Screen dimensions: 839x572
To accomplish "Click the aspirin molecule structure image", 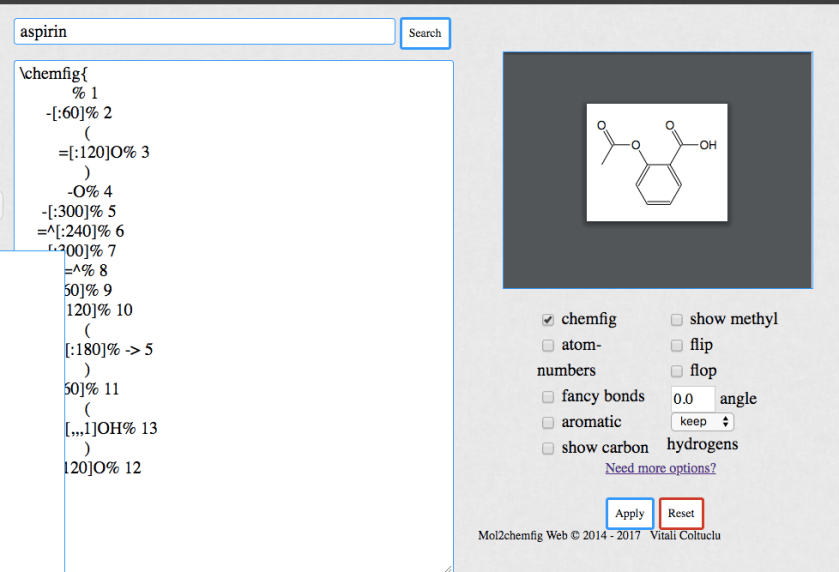I will point(657,162).
